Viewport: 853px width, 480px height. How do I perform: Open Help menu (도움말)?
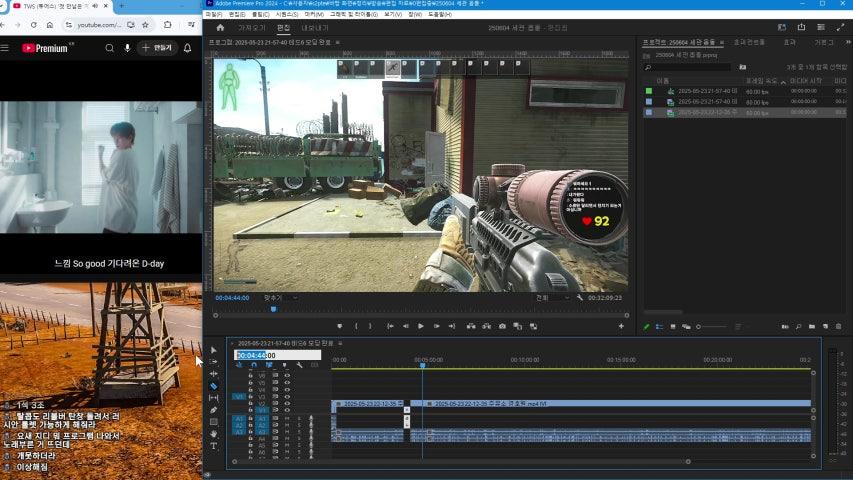[440, 15]
